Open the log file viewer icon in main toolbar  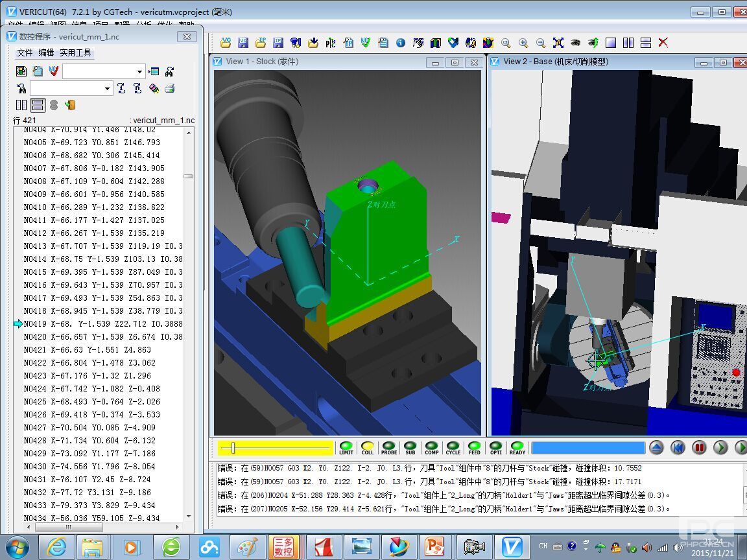tap(383, 43)
